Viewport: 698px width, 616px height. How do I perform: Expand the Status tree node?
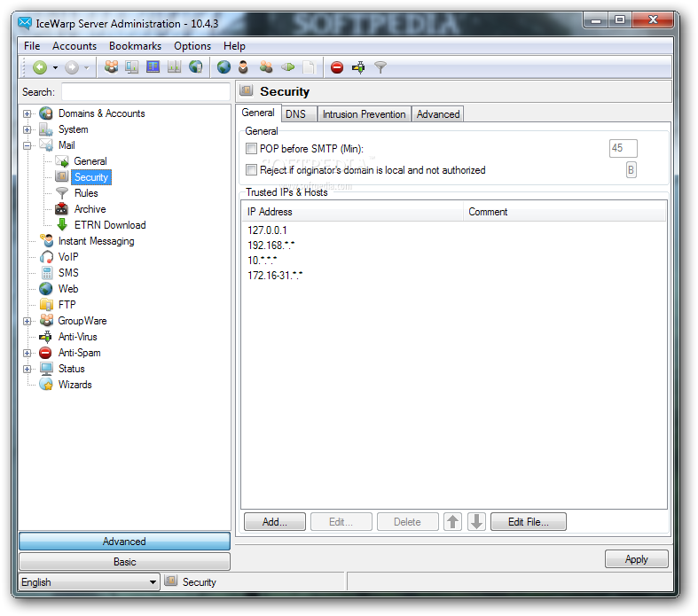[27, 369]
